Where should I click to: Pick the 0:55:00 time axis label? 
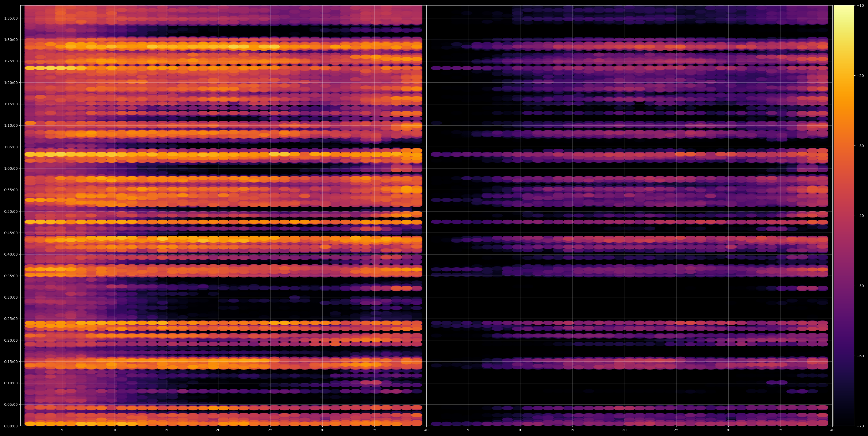[11, 190]
